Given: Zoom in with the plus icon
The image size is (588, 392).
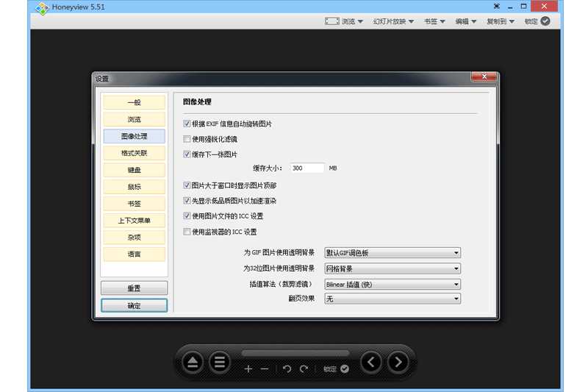Looking at the screenshot, I should click(248, 369).
